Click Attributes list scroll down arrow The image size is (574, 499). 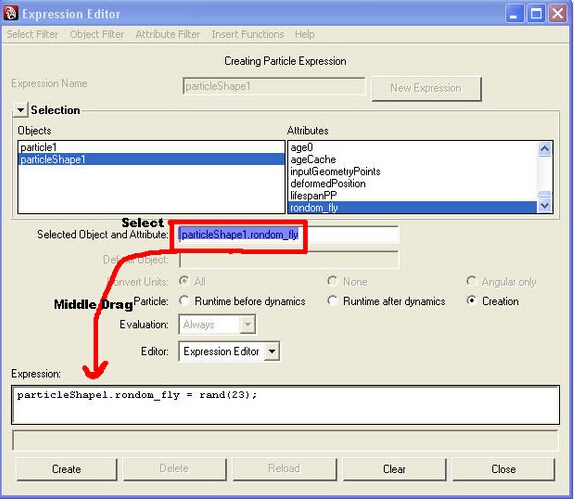coord(545,206)
